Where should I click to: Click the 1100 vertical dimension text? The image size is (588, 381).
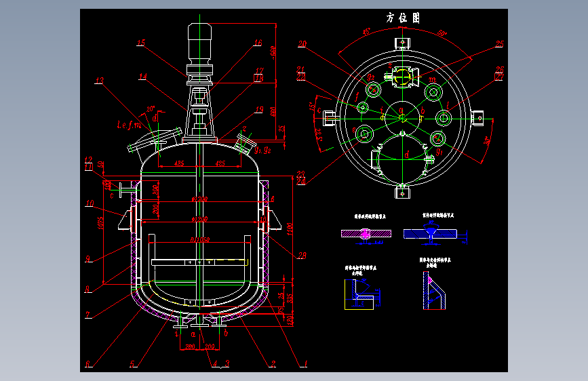coord(290,229)
